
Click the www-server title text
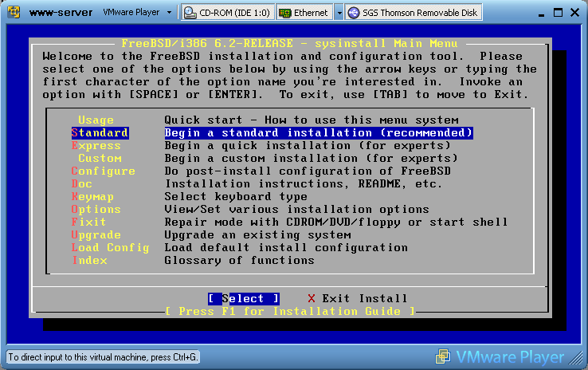[61, 13]
